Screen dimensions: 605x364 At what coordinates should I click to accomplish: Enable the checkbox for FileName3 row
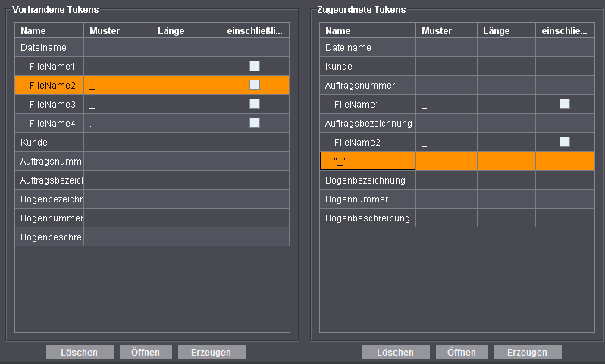point(255,104)
